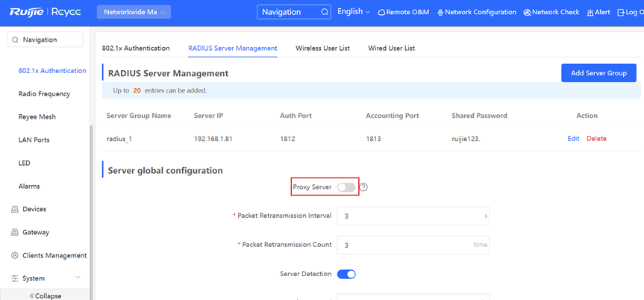This screenshot has height=300, width=644.
Task: Run Network Check from the header
Action: [x=551, y=12]
